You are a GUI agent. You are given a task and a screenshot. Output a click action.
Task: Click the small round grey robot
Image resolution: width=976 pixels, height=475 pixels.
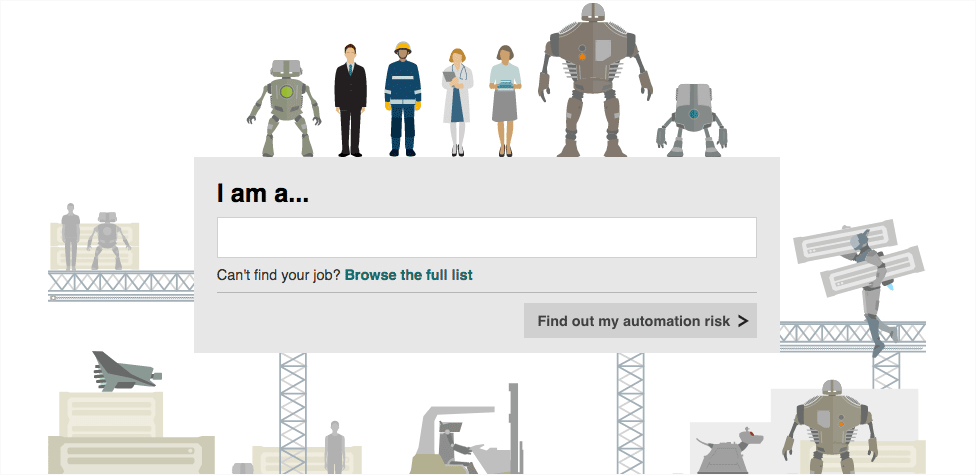(x=692, y=120)
